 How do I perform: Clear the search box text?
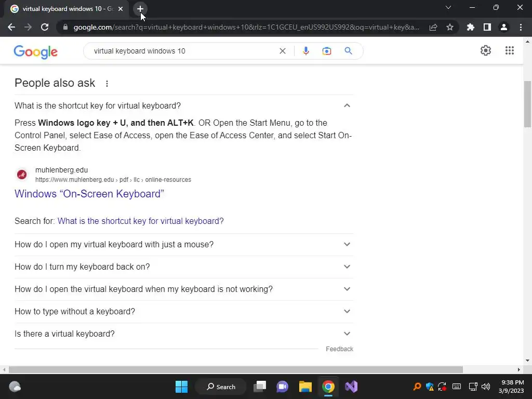[x=282, y=51]
